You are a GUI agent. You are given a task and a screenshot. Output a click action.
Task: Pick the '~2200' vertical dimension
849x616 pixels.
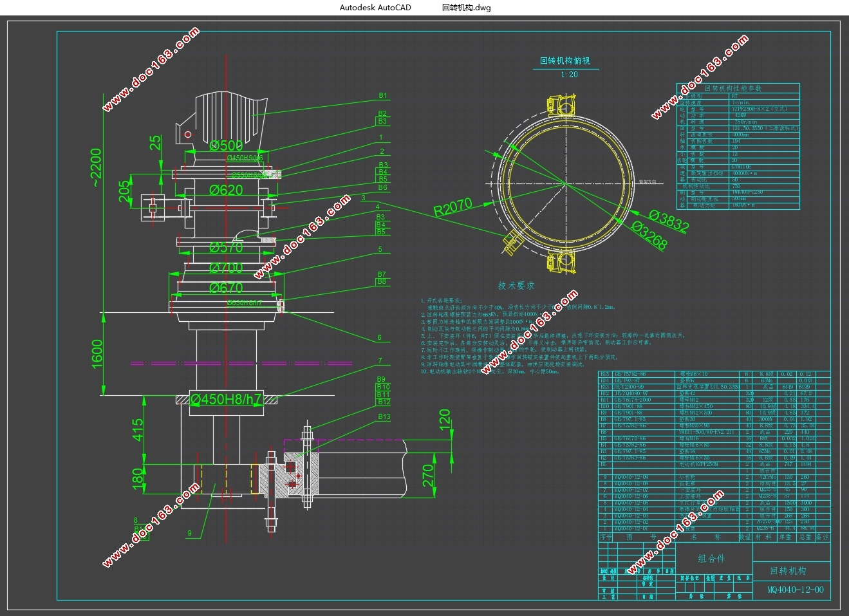tap(97, 167)
